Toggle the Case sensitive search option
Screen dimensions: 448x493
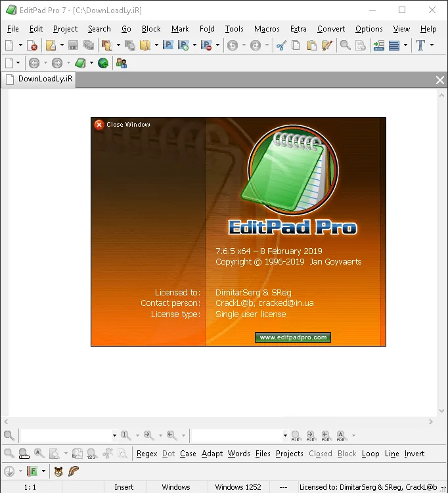click(x=188, y=454)
